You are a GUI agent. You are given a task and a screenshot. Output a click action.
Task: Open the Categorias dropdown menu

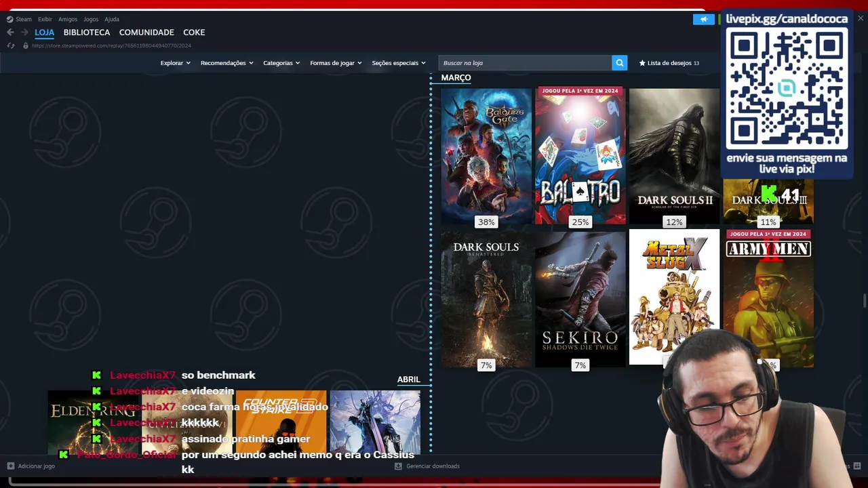[x=281, y=63]
